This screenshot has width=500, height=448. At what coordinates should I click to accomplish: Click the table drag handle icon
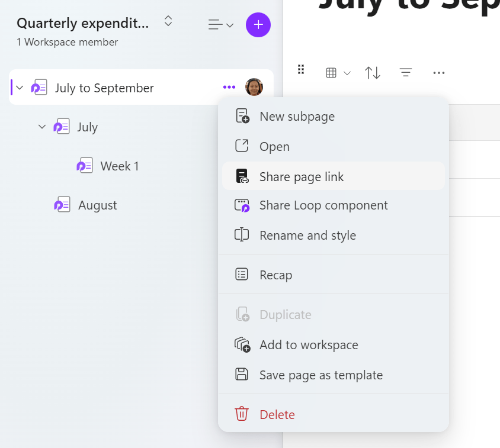coord(300,69)
